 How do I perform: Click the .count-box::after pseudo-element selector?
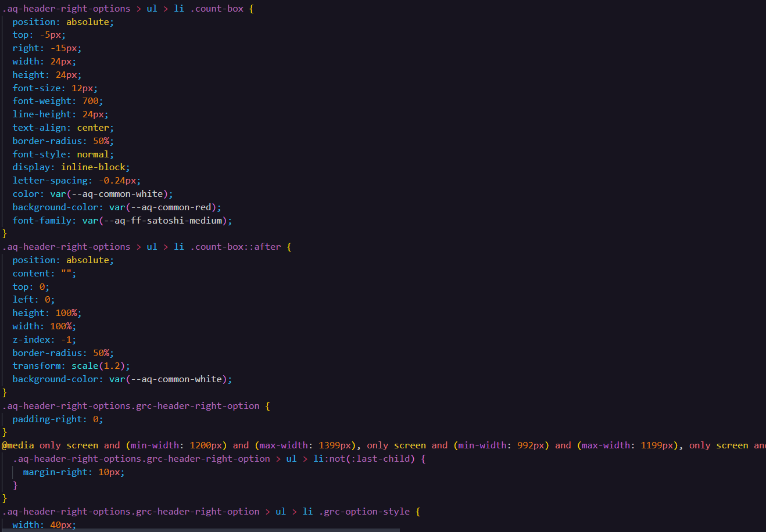(x=235, y=247)
